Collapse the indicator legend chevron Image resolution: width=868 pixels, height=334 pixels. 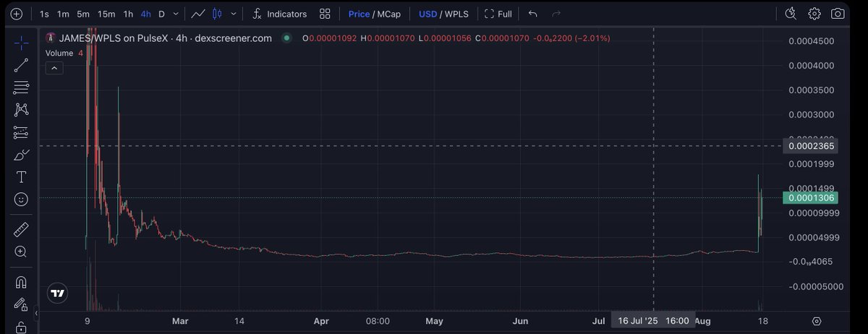54,68
